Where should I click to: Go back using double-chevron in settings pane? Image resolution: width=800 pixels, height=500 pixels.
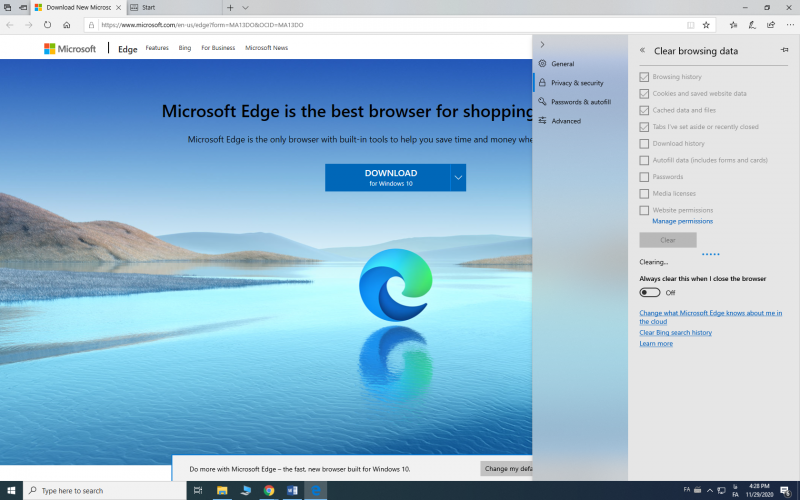pyautogui.click(x=642, y=49)
